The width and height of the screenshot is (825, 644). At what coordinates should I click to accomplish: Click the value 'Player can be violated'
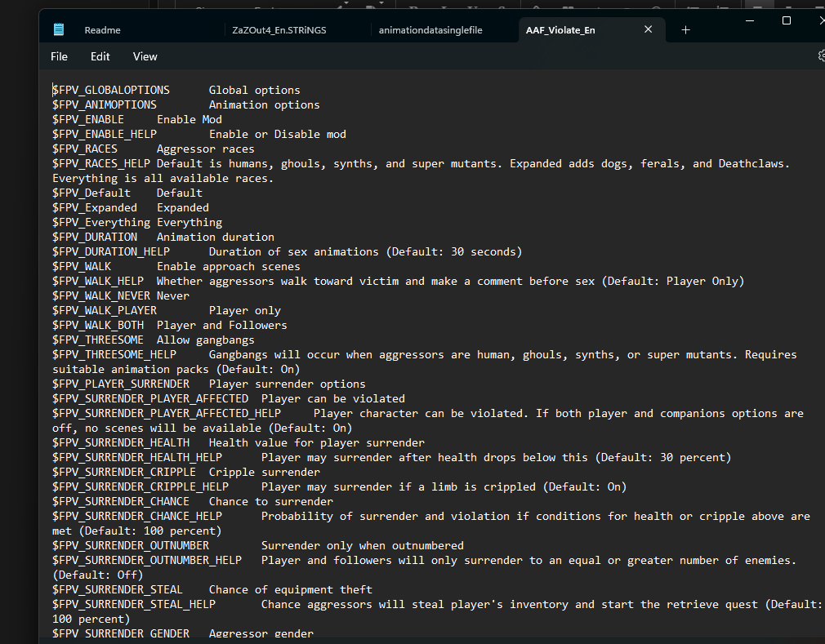(333, 399)
